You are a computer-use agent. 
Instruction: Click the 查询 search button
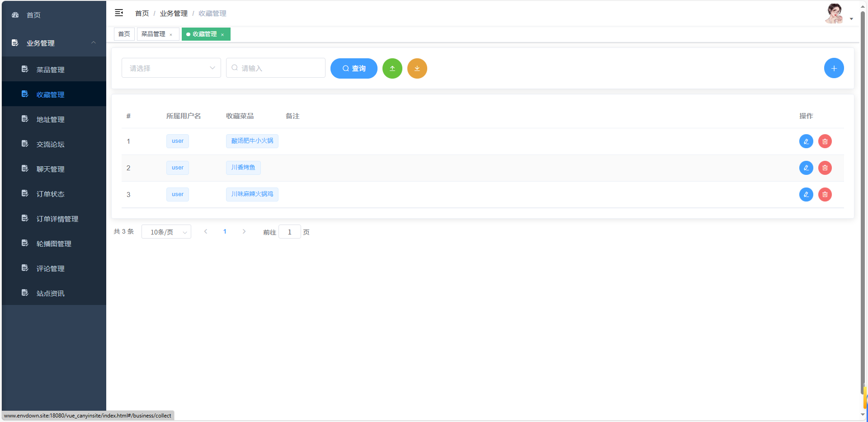coord(354,68)
